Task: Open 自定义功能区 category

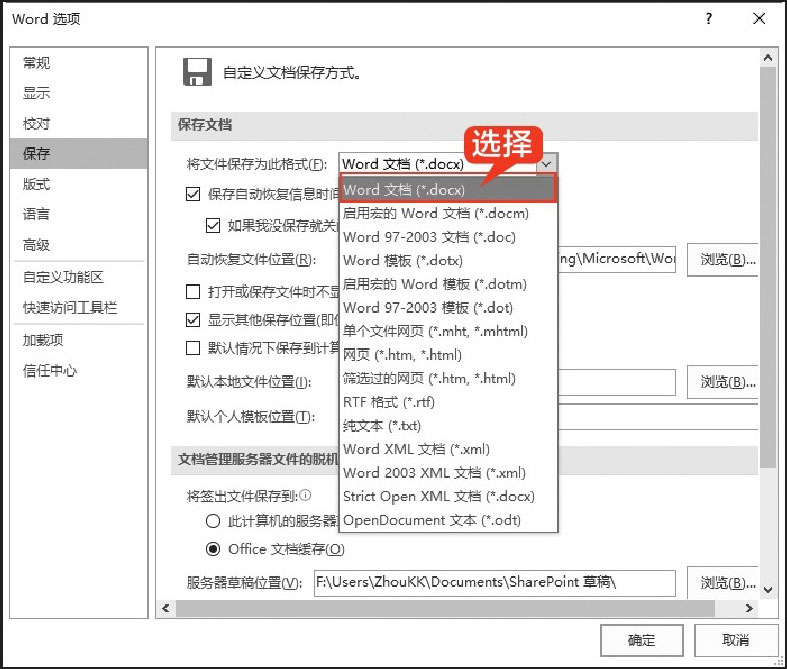Action: [78, 277]
